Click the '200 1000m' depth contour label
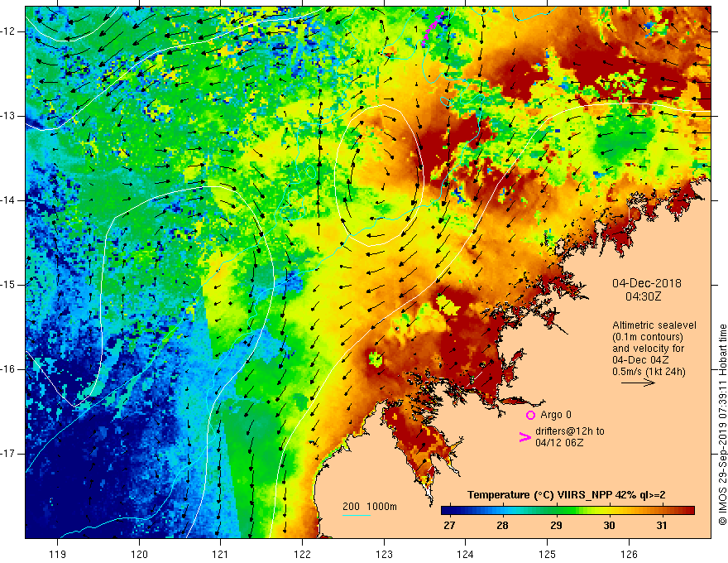 point(370,507)
